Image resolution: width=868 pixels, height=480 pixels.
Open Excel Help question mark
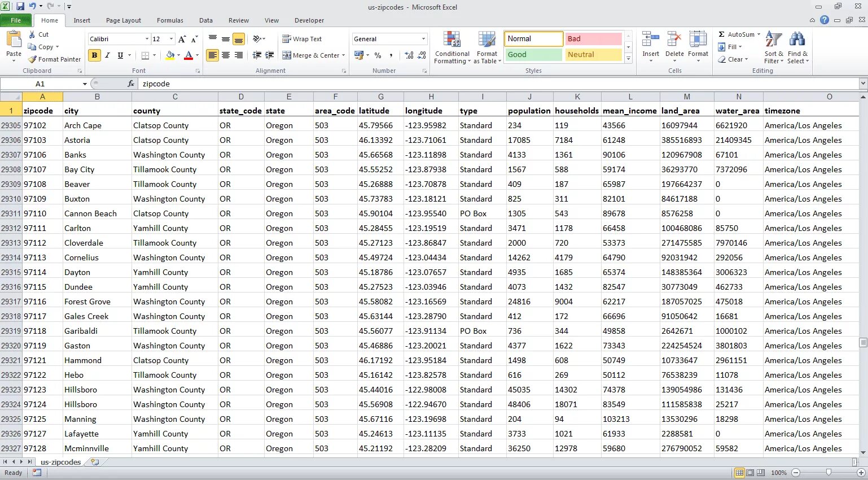pos(825,20)
